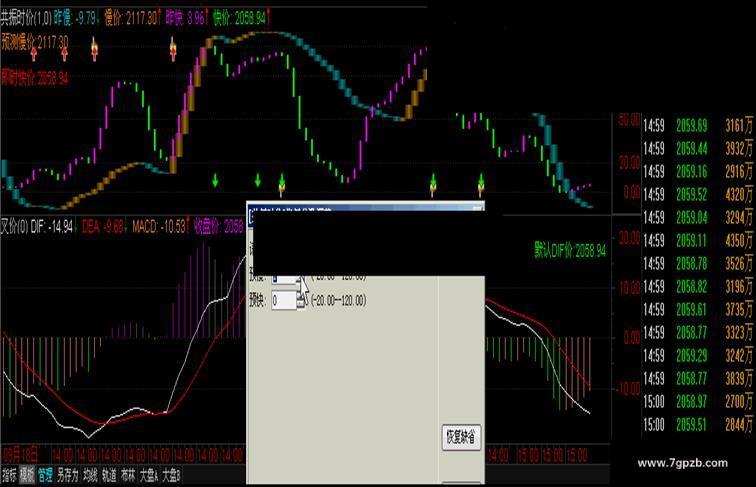Click volume value 4350万

click(x=739, y=240)
